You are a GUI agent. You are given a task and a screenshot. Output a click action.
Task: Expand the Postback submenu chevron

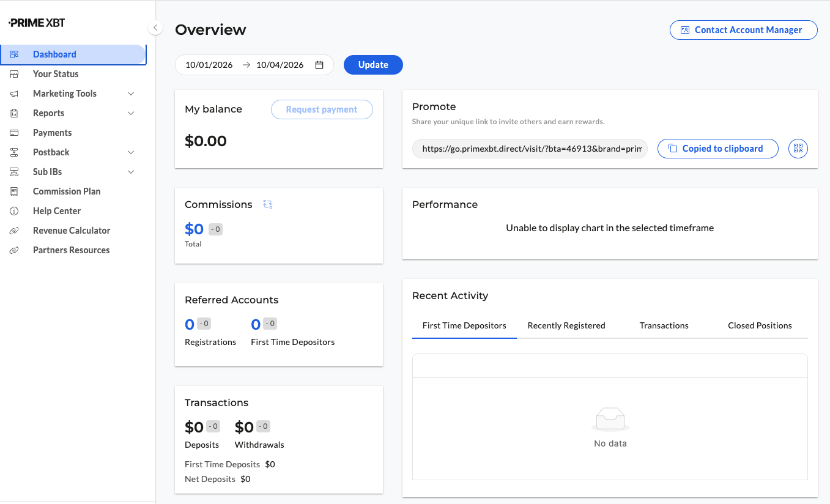click(x=131, y=152)
